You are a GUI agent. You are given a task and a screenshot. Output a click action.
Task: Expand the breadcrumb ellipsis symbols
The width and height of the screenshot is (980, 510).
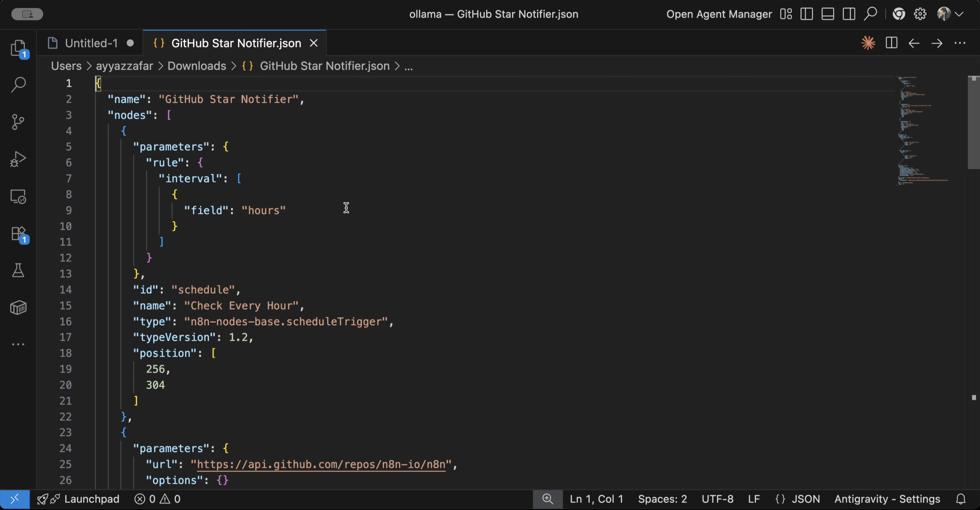point(408,66)
